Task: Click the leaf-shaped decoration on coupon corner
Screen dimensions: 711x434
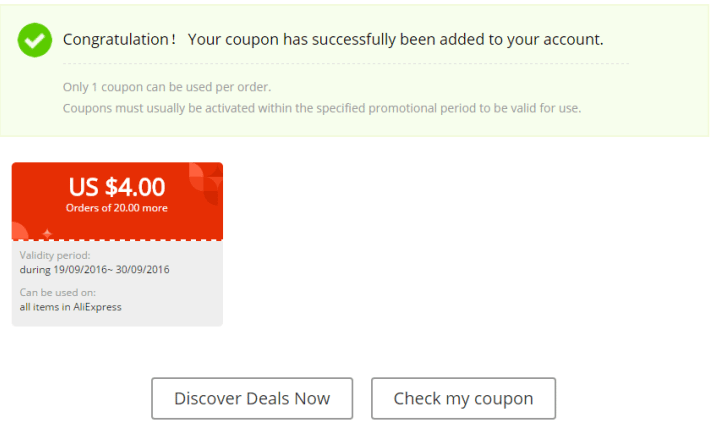Action: 205,183
